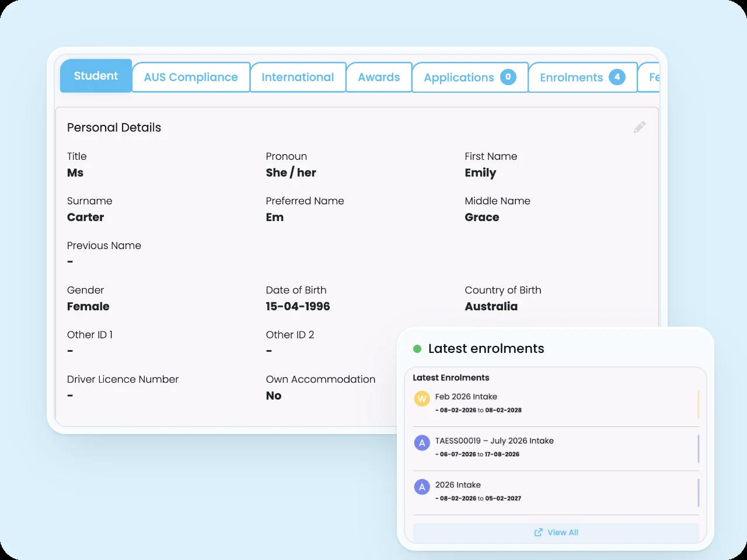The width and height of the screenshot is (747, 560).
Task: Click the yellow W avatar for Feb 2026 Intake
Action: coord(422,399)
